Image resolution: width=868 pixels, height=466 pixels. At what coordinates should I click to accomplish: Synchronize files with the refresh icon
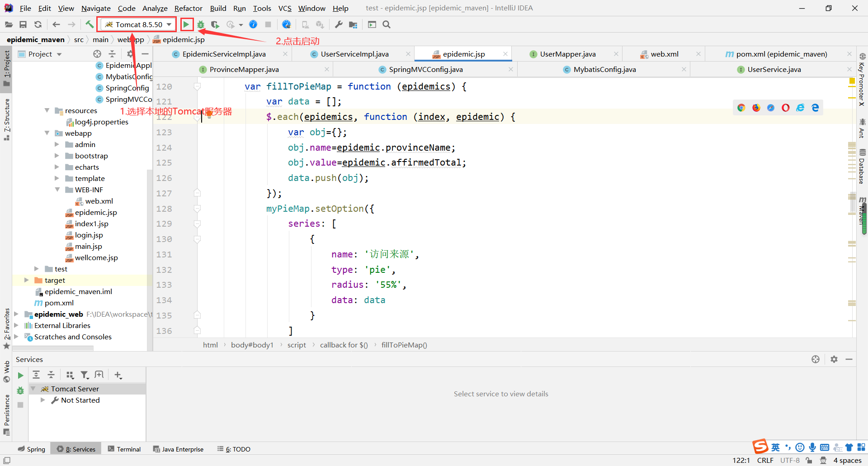[38, 24]
